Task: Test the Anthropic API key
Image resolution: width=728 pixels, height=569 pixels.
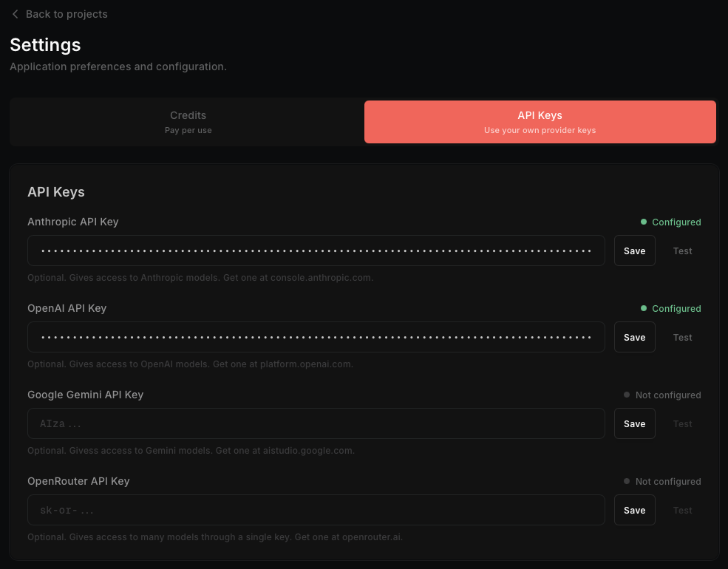Action: (682, 251)
